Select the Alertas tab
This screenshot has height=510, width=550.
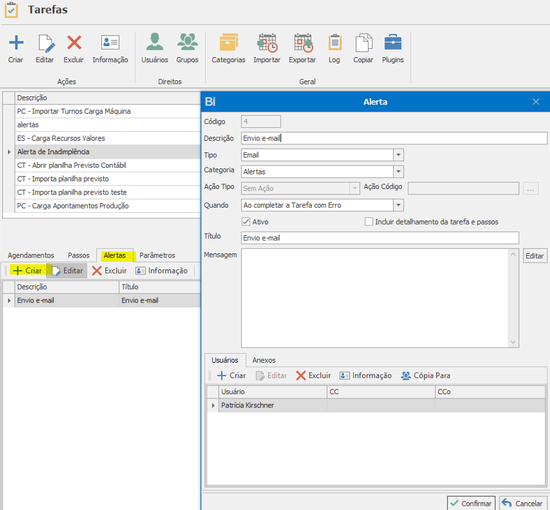(x=114, y=255)
